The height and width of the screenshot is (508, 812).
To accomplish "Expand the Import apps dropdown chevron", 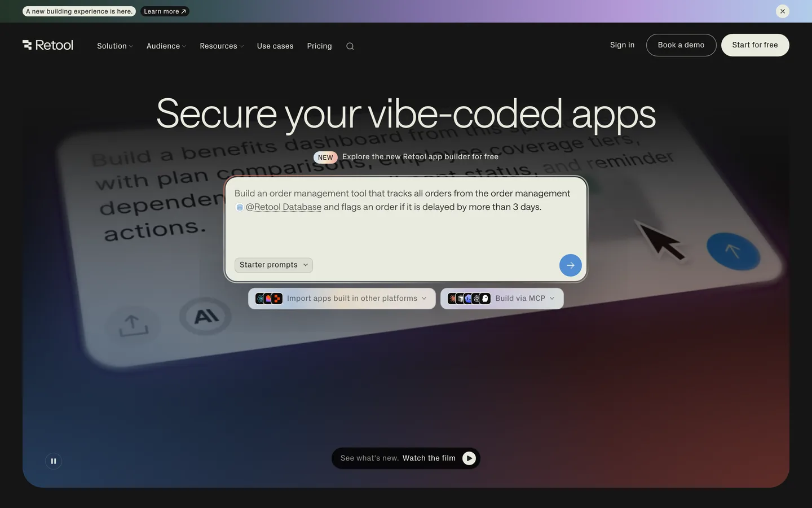I will [424, 299].
